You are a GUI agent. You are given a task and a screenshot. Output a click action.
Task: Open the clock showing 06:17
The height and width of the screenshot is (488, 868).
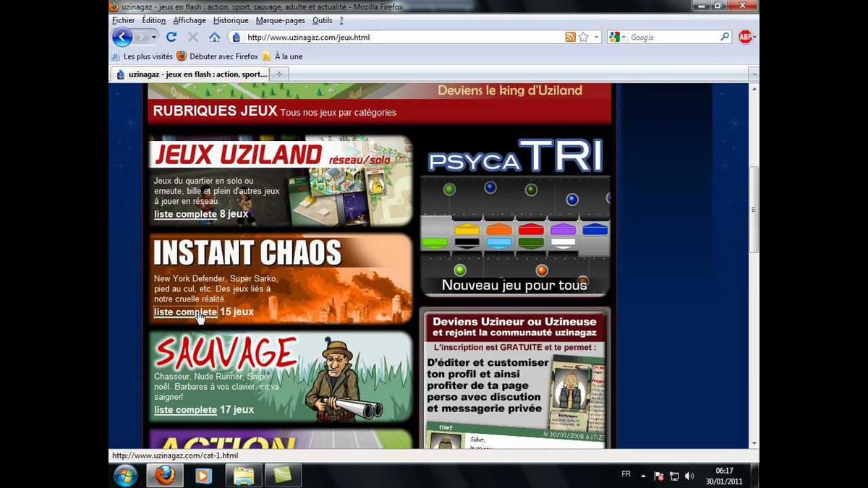pos(724,471)
